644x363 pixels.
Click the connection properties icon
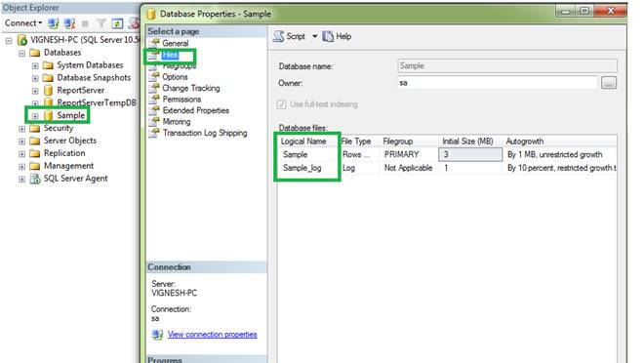point(157,335)
